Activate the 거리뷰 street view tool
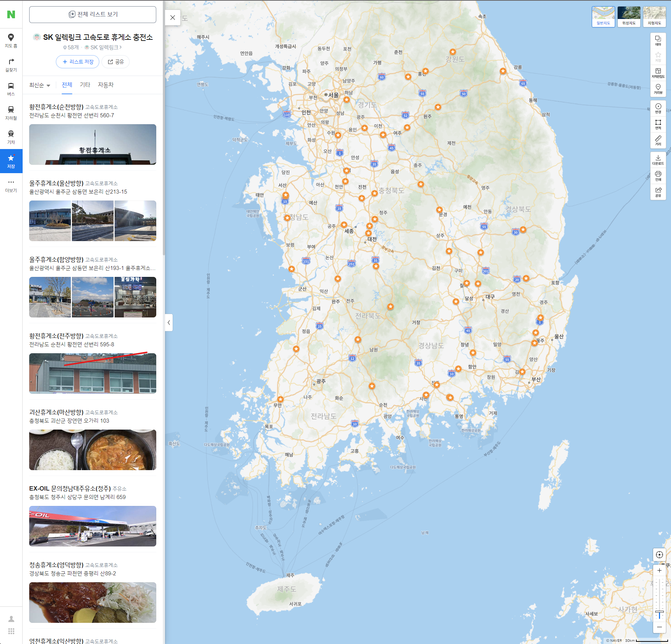The image size is (671, 644). (658, 89)
